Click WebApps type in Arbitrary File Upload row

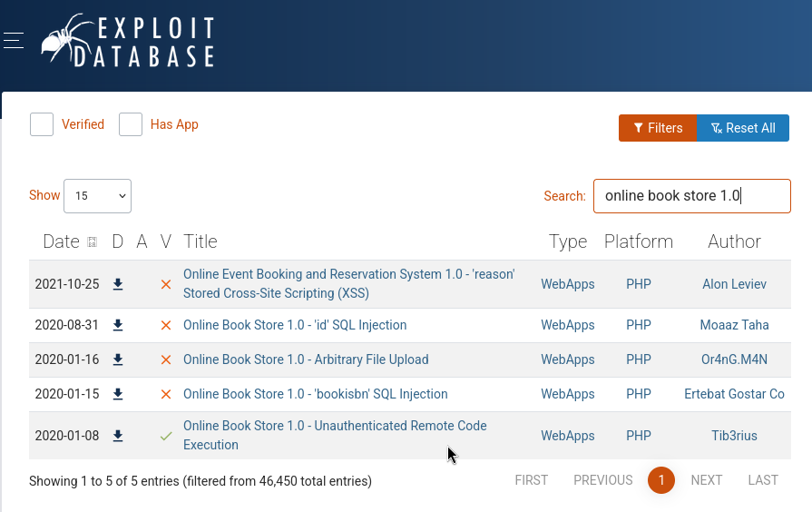tap(568, 359)
